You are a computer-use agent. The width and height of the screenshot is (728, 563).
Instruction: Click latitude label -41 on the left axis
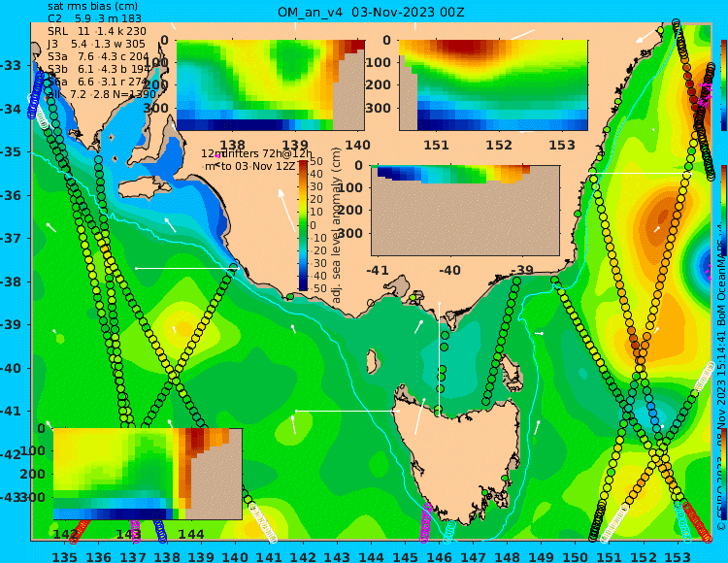click(11, 412)
